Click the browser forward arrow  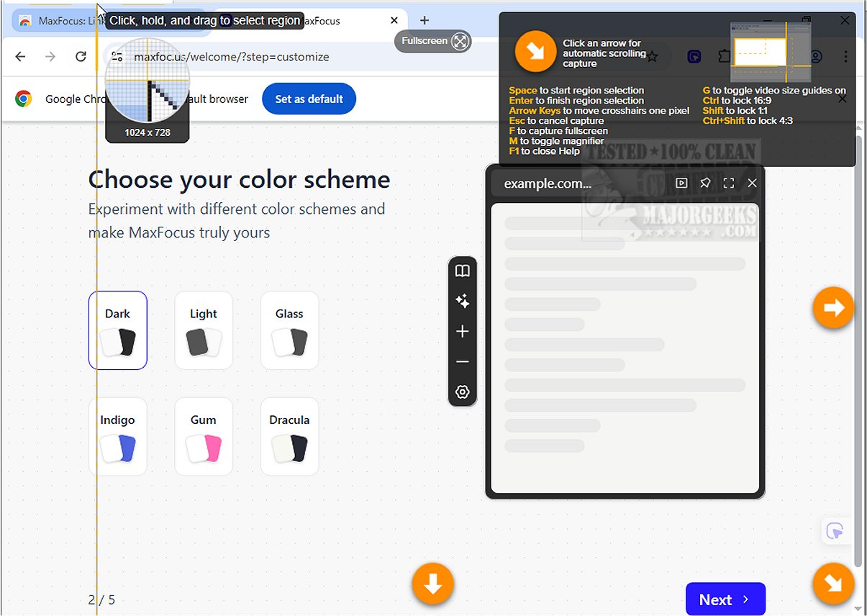tap(50, 56)
